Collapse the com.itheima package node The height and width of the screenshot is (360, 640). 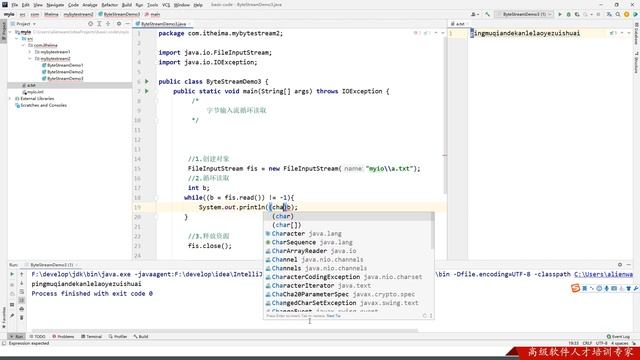23,45
